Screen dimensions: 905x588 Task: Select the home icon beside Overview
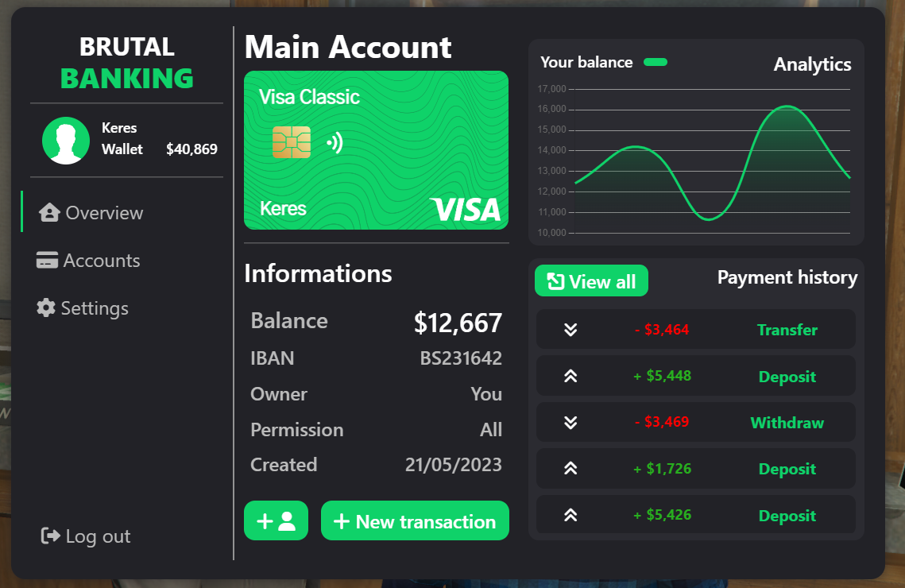[x=48, y=212]
